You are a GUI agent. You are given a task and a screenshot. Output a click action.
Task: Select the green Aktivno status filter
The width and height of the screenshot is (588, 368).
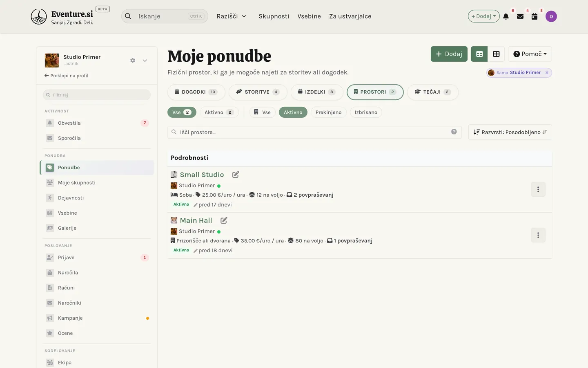point(293,112)
